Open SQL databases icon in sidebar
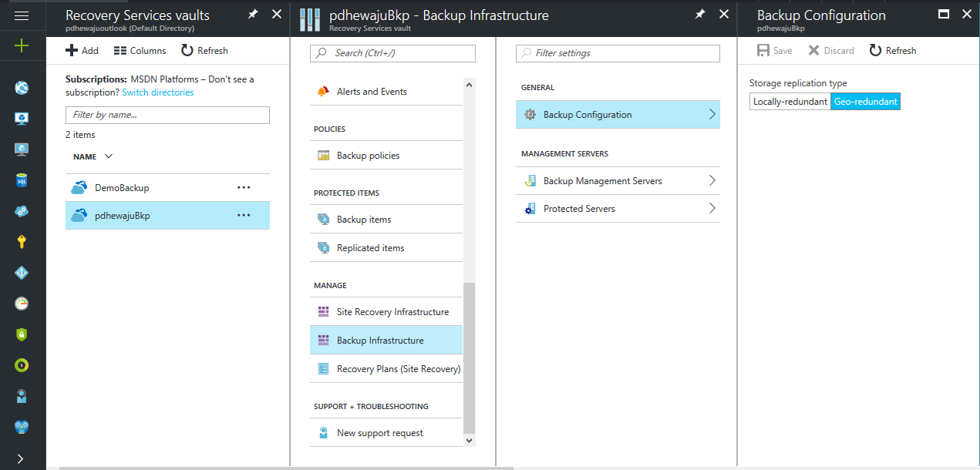The width and height of the screenshot is (980, 470). tap(22, 180)
